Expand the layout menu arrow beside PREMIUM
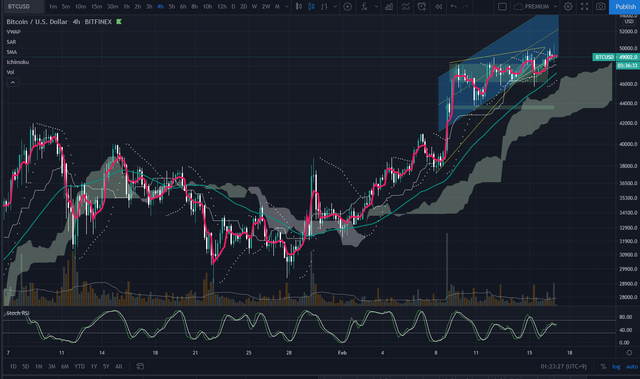Viewport: 640px width, 379px height. coord(555,7)
